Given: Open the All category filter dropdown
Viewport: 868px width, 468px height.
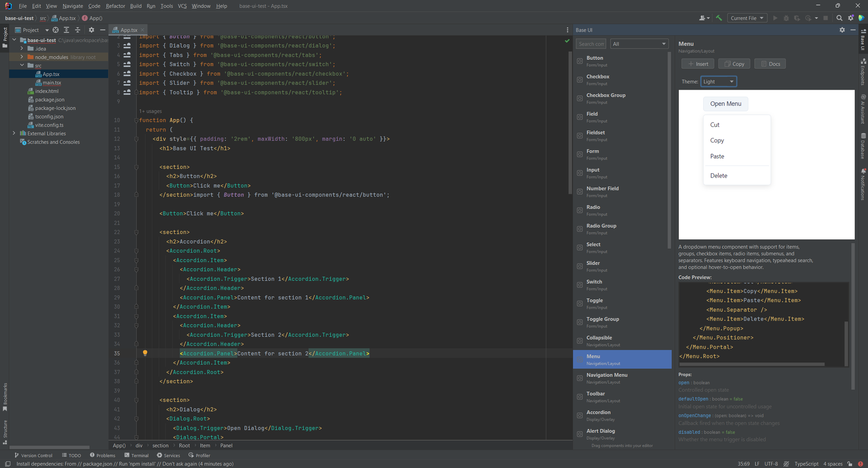Looking at the screenshot, I should 639,44.
